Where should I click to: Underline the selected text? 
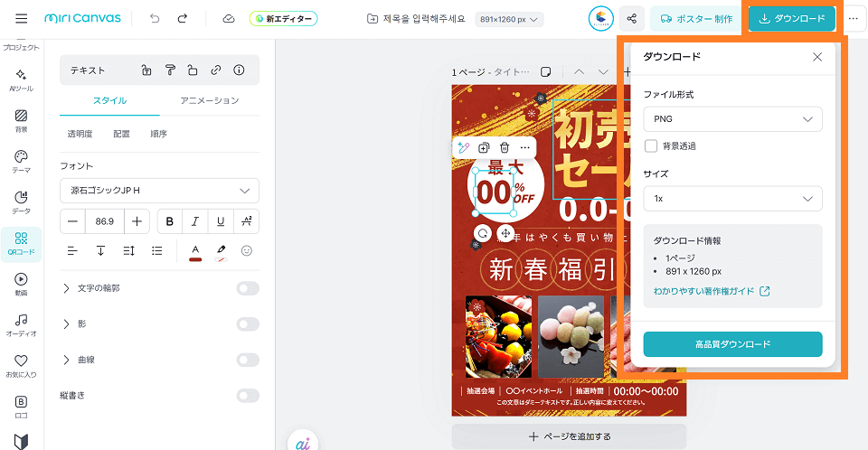[x=221, y=221]
